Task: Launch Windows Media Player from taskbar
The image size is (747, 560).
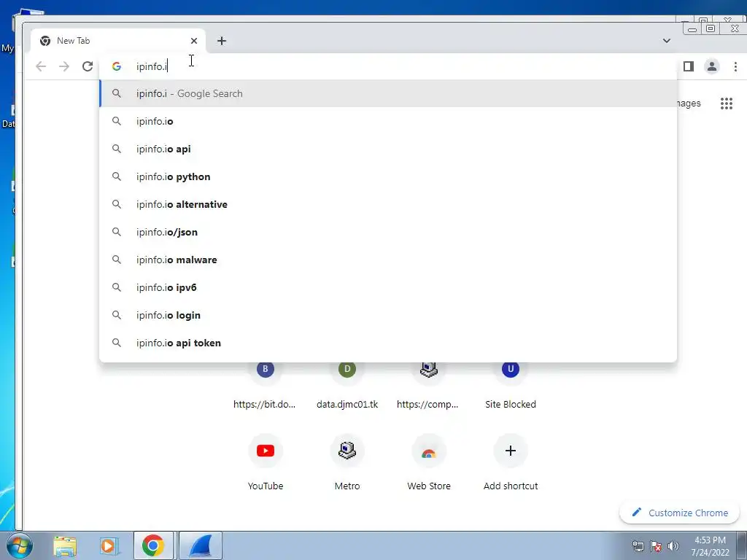Action: [109, 545]
